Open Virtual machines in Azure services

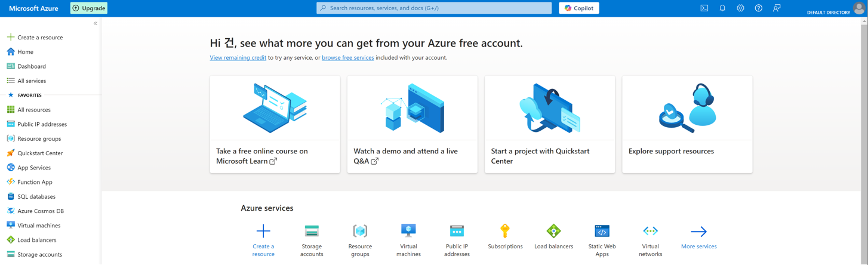pos(408,241)
